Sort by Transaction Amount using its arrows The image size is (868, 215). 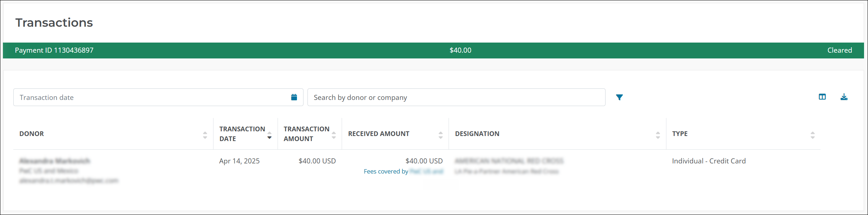tap(334, 135)
